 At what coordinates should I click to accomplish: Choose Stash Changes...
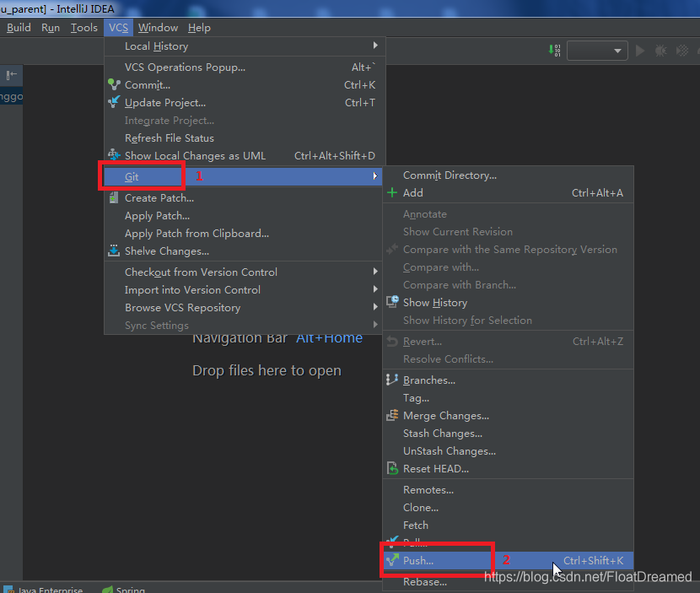(508, 433)
